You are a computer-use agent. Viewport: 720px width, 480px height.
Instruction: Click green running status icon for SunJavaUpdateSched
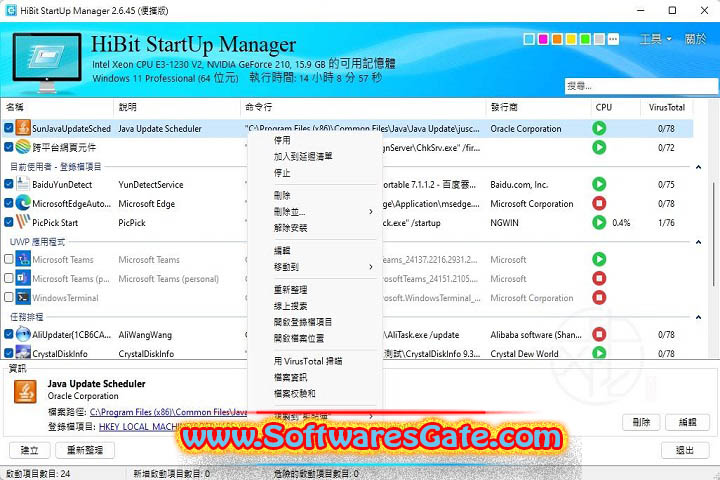[x=599, y=128]
